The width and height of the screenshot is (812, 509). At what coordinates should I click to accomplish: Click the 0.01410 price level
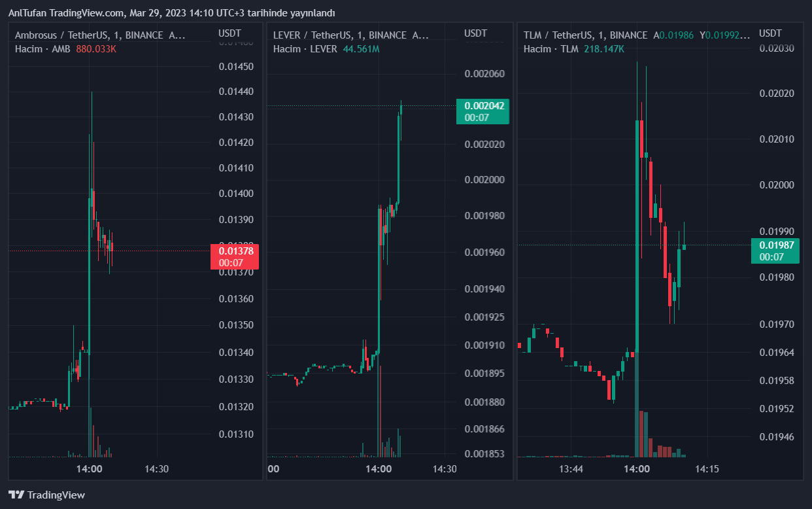pyautogui.click(x=236, y=168)
